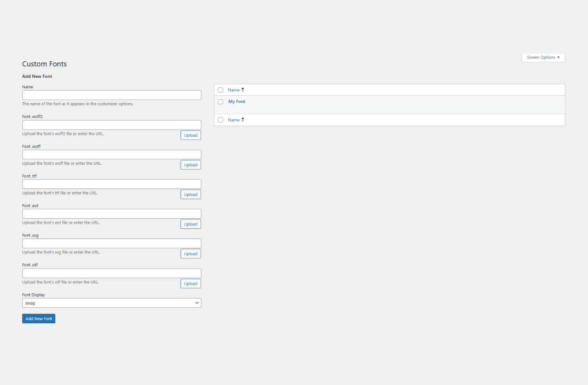The width and height of the screenshot is (588, 385).
Task: Click the font Name input field
Action: pyautogui.click(x=112, y=95)
